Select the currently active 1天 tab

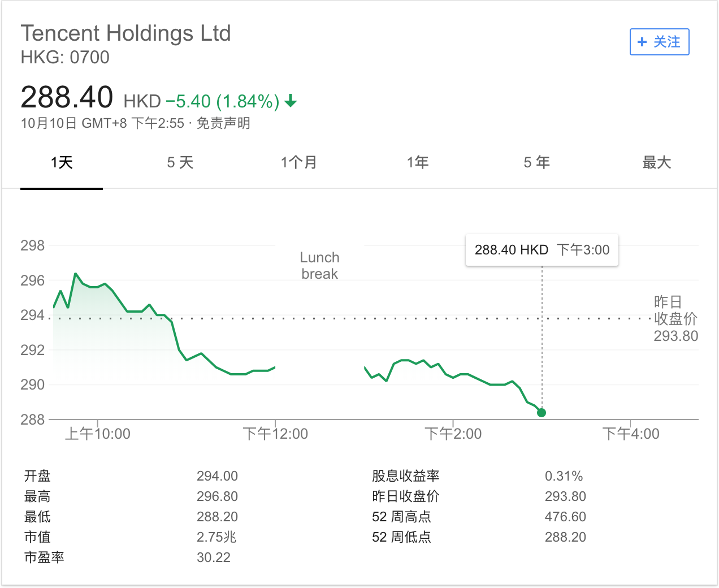click(61, 162)
